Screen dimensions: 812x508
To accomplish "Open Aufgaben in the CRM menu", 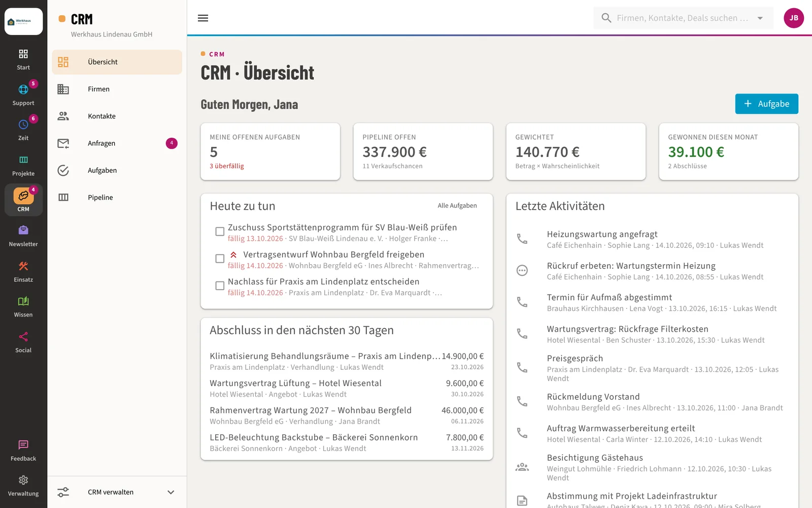I will [x=117, y=170].
